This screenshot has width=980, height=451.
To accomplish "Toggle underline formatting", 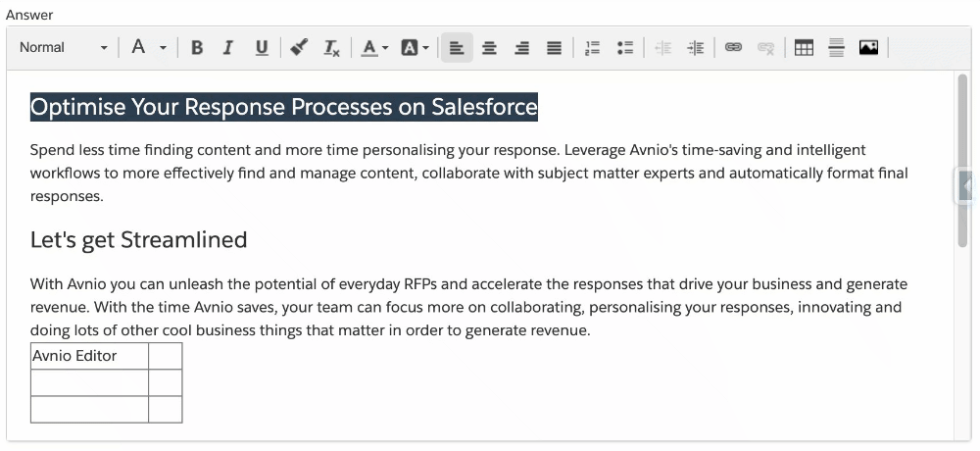I will 262,47.
